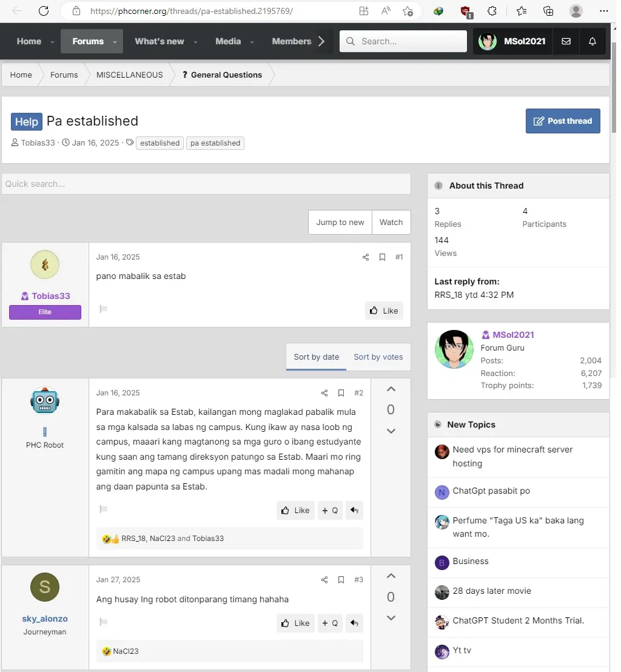Report sky_alonzo's post with the flag icon
The image size is (621, 672).
coord(103,622)
